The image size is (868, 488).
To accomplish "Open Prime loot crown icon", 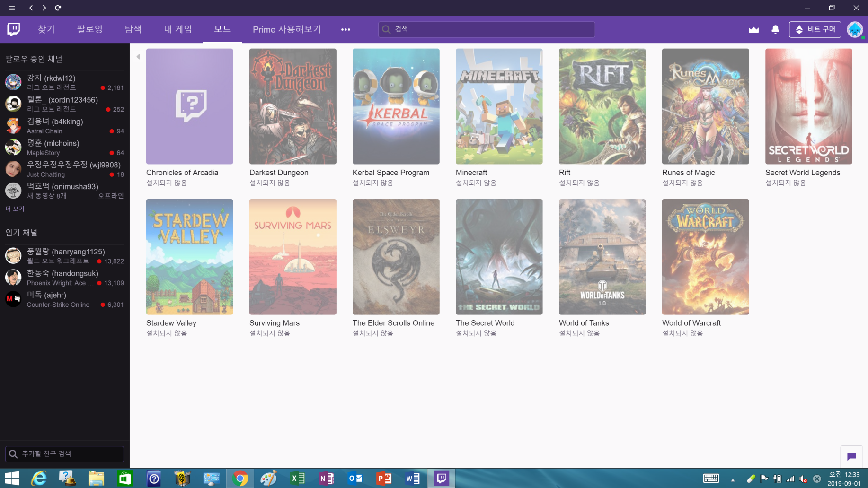I will [754, 29].
